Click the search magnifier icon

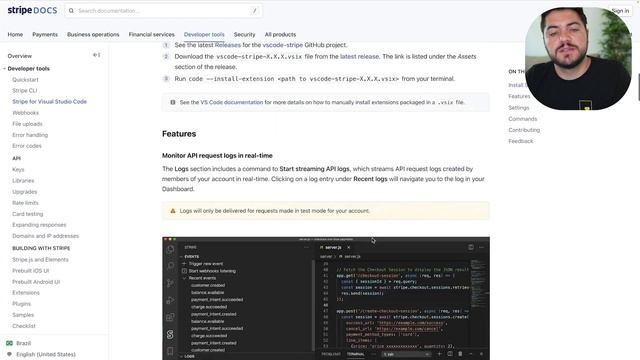coord(71,11)
